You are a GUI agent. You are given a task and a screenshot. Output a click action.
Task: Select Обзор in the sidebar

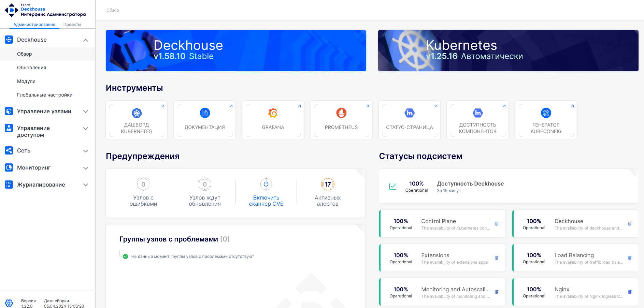tap(47, 54)
